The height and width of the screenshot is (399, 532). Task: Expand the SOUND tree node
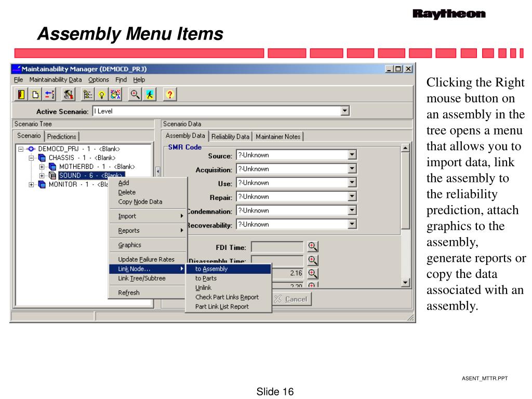pos(42,176)
